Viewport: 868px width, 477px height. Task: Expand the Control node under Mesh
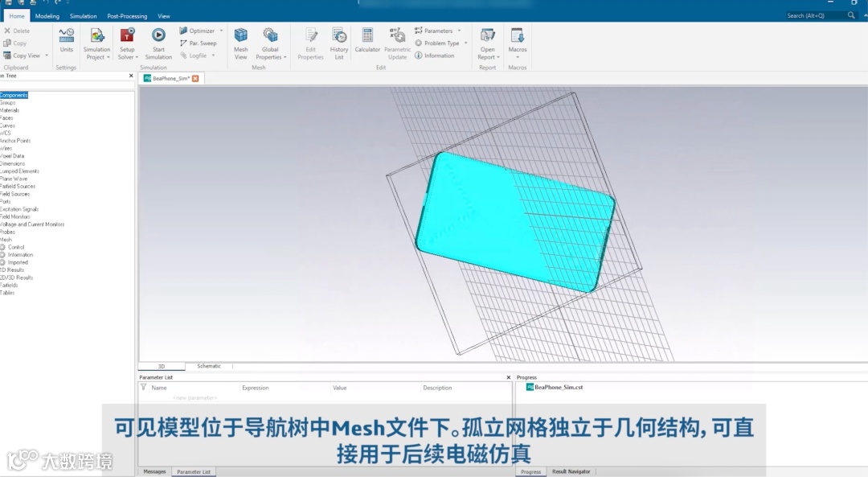point(2,247)
